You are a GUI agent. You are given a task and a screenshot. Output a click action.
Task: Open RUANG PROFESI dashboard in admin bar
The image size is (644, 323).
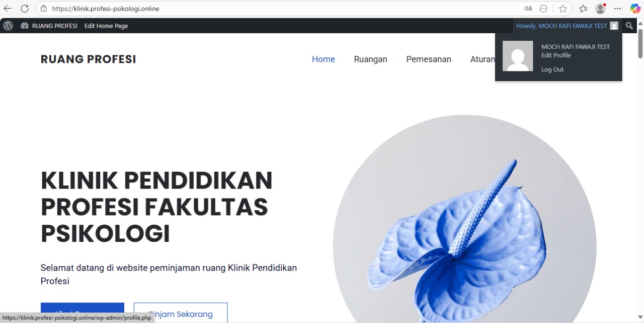click(x=49, y=26)
